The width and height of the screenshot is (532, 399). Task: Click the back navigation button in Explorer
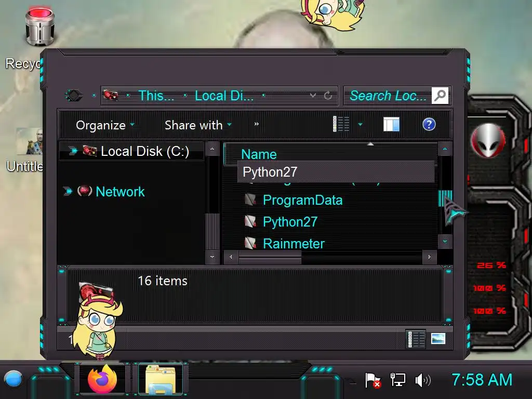pos(74,96)
